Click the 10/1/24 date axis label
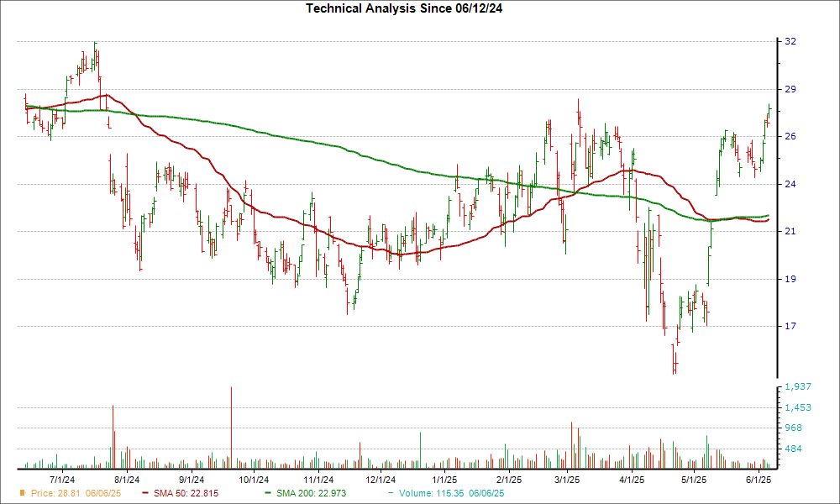This screenshot has height=504, width=840. pyautogui.click(x=254, y=480)
